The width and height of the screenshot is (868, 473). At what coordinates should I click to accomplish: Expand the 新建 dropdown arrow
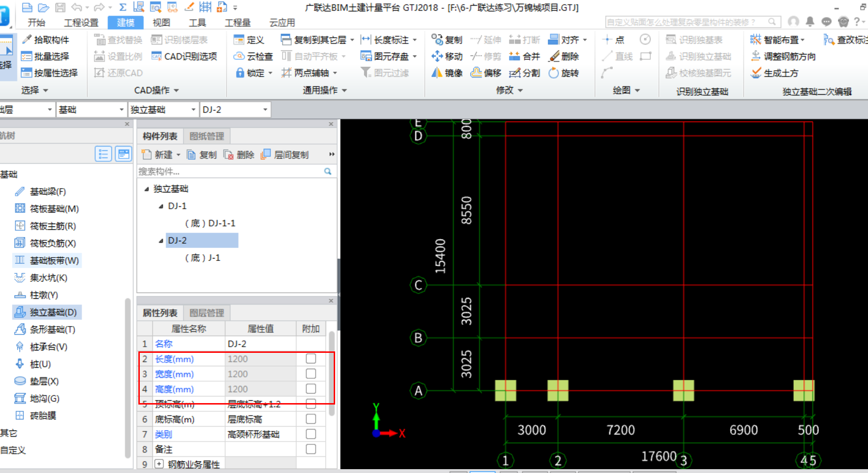(179, 155)
